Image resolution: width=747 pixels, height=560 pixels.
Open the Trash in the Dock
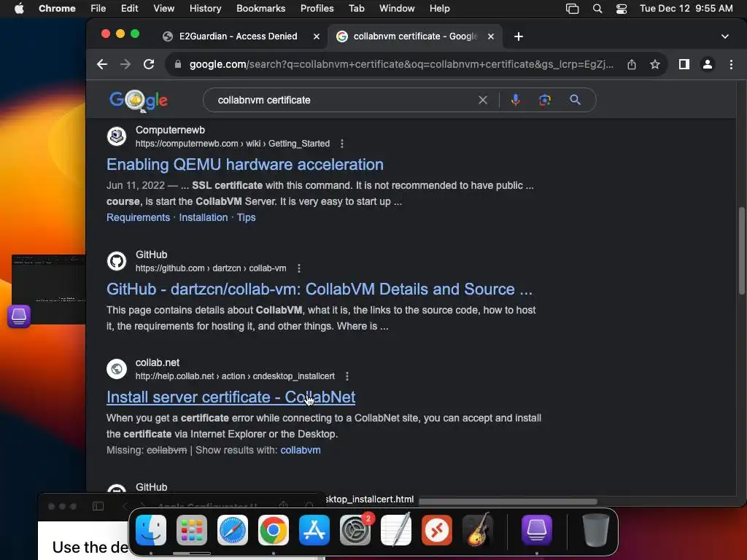point(595,530)
